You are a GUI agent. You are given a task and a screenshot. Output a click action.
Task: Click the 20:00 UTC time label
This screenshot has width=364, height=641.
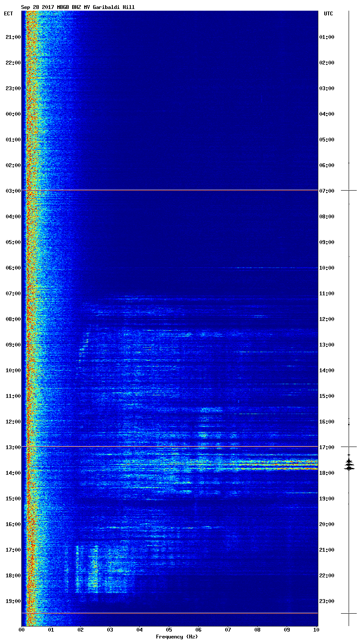click(x=327, y=524)
